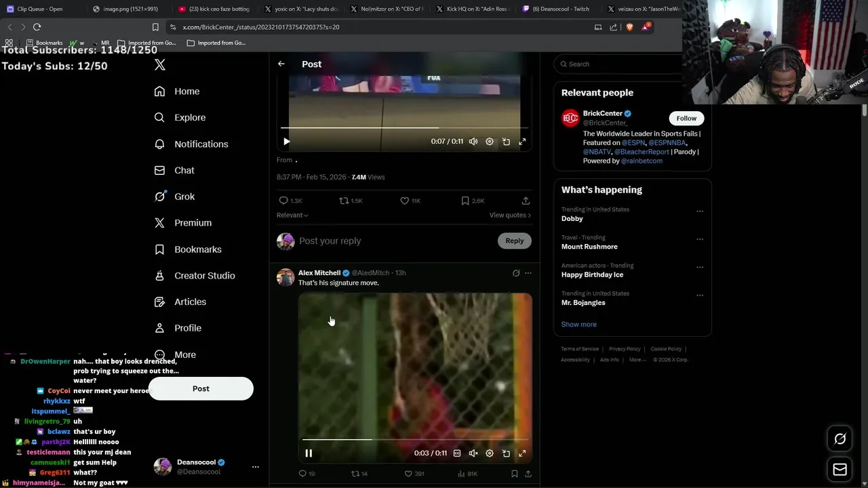Open X logo home icon
The width and height of the screenshot is (868, 488).
[160, 65]
